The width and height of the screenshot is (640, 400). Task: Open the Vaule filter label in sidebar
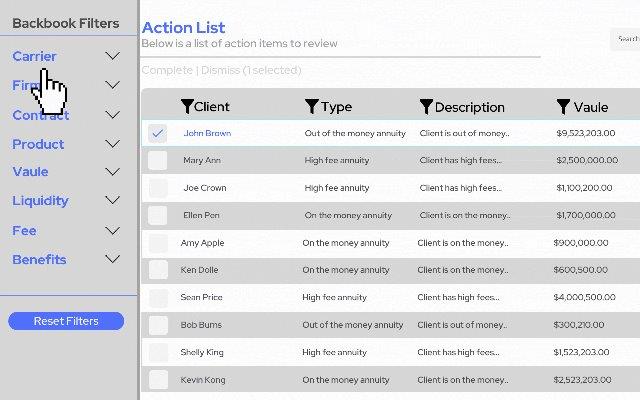pyautogui.click(x=30, y=171)
